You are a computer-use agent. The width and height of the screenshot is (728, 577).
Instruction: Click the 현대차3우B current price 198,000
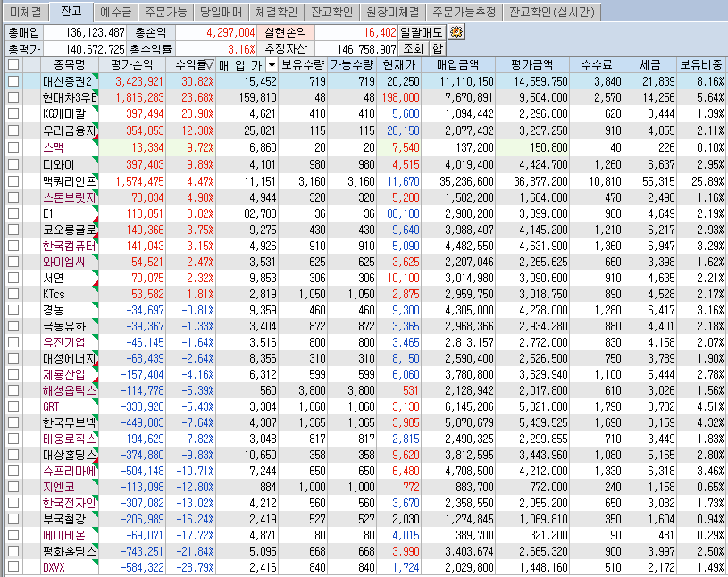[402, 98]
